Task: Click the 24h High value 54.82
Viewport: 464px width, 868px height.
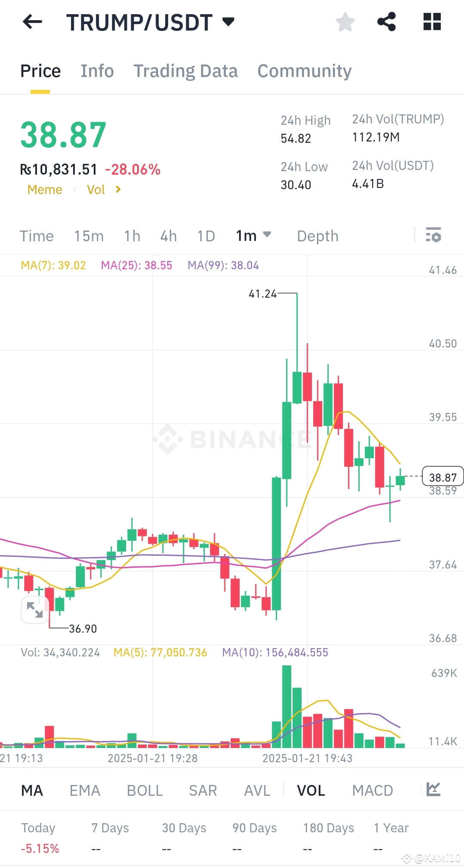Action: pyautogui.click(x=295, y=139)
